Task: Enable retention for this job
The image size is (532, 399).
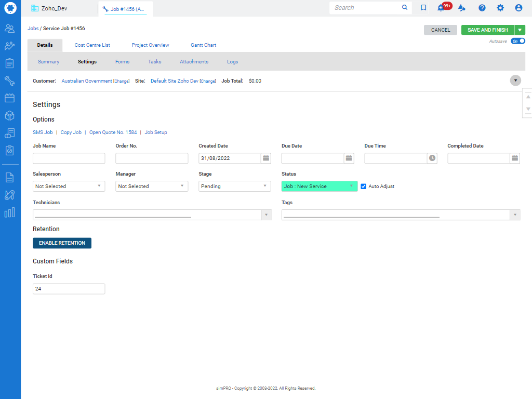Action: tap(62, 243)
